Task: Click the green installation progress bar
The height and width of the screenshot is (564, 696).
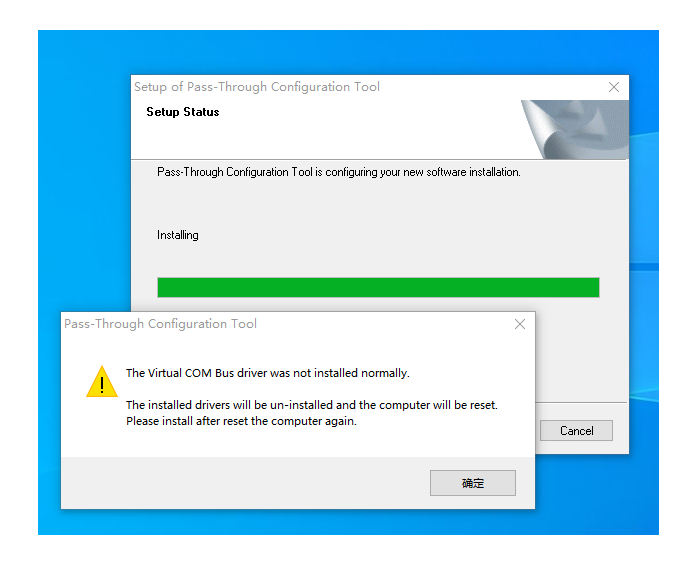Action: pyautogui.click(x=378, y=288)
